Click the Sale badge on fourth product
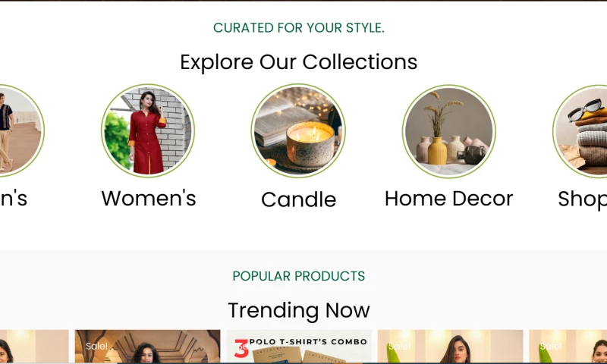This screenshot has width=607, height=364. click(399, 346)
